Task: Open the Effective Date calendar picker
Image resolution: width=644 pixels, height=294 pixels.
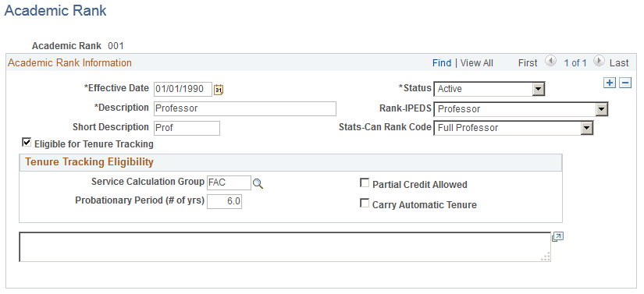Action: click(x=219, y=90)
